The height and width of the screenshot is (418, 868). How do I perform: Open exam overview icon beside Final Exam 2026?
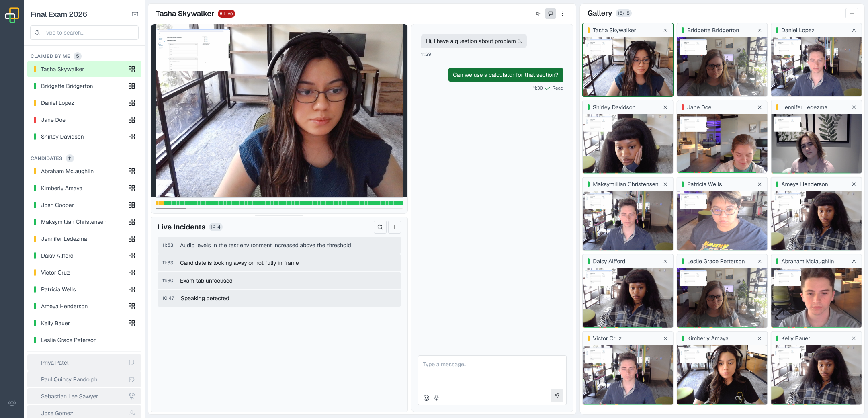tap(135, 14)
